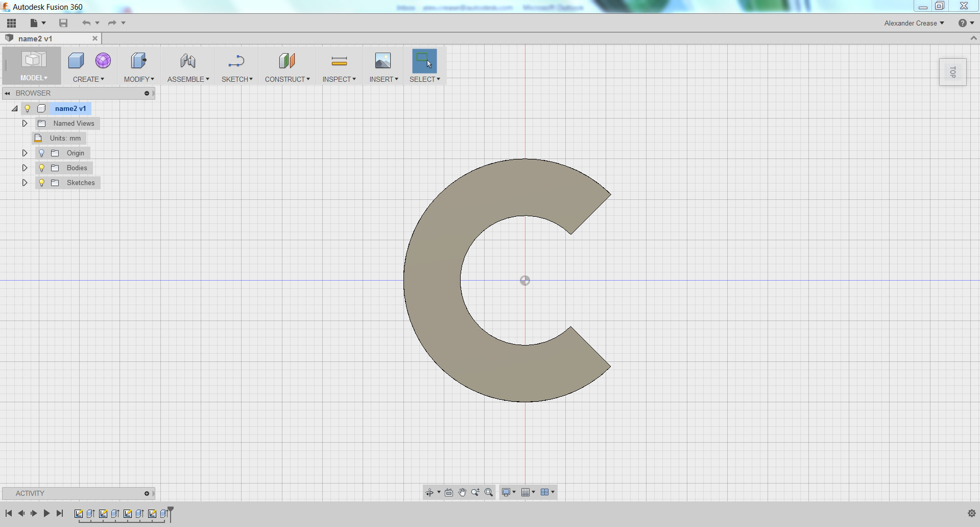Screen dimensions: 980x527
Task: Select the Create Sketch icon
Action: 236,61
